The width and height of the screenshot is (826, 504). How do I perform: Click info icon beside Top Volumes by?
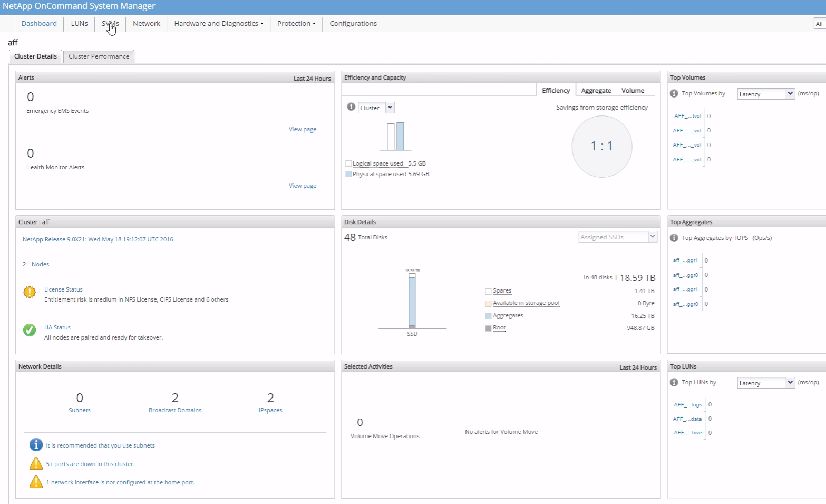(x=674, y=93)
